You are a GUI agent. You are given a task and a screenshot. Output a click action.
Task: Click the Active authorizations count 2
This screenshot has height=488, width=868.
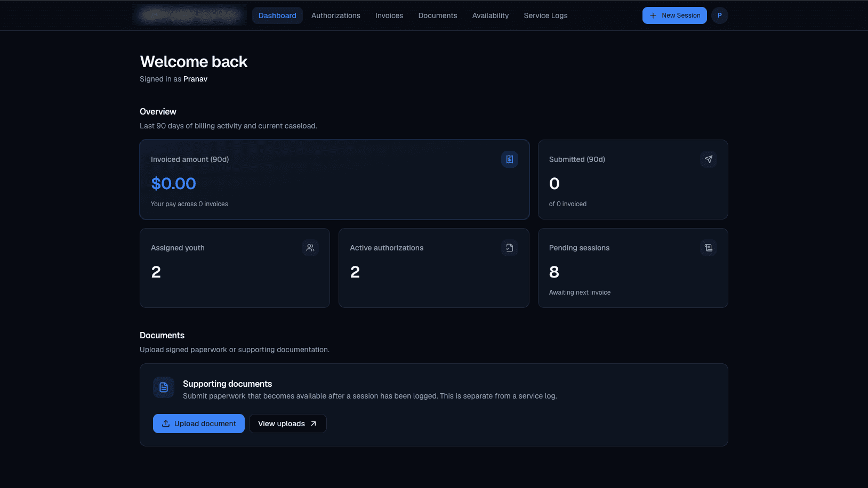click(355, 272)
